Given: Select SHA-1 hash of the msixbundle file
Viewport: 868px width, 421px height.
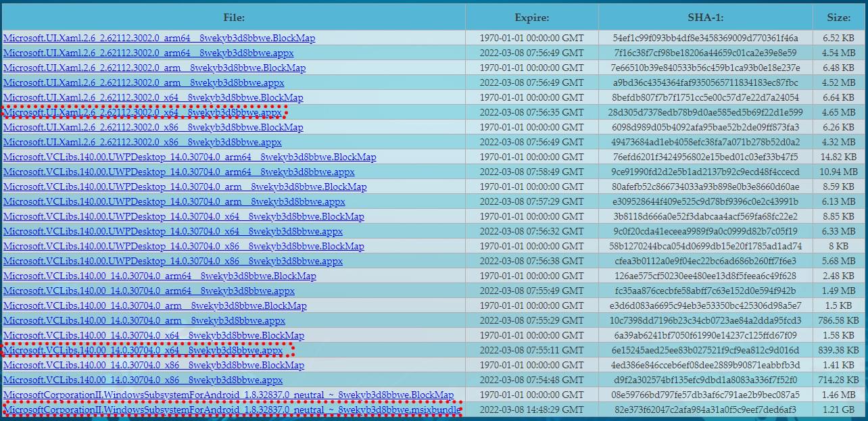Looking at the screenshot, I should [705, 410].
